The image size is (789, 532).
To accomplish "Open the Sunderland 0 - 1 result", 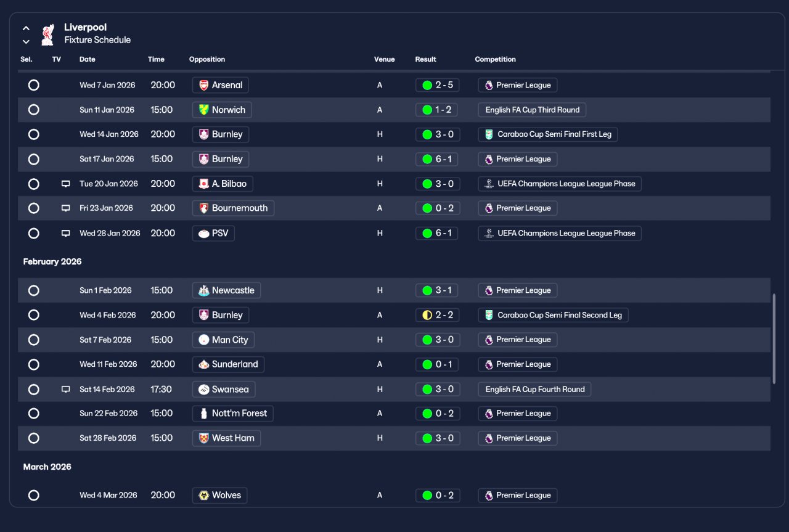I will coord(438,364).
